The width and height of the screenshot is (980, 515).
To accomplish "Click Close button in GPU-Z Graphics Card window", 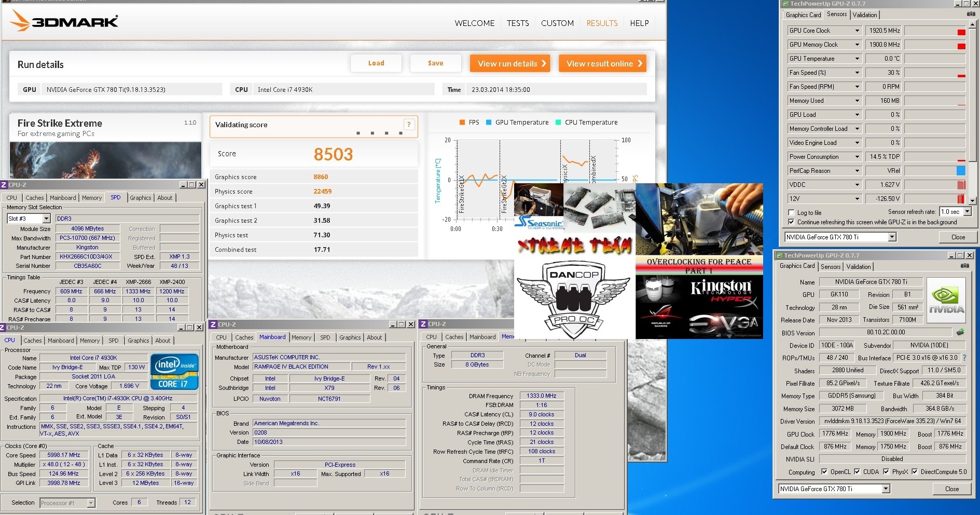I will [951, 489].
